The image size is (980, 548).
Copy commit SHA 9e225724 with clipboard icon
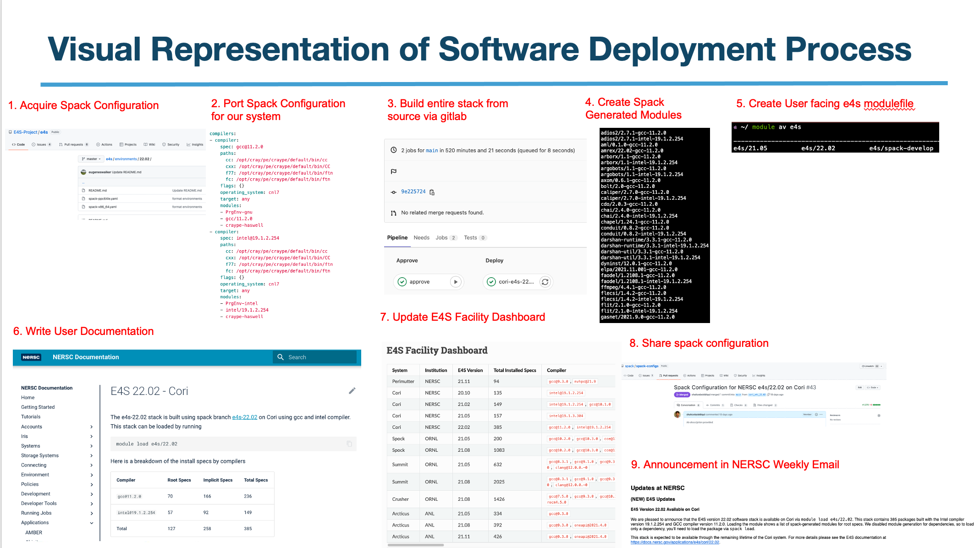432,192
